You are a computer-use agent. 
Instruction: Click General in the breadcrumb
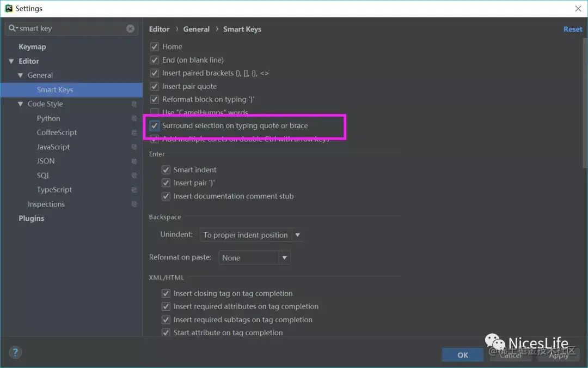coord(196,29)
